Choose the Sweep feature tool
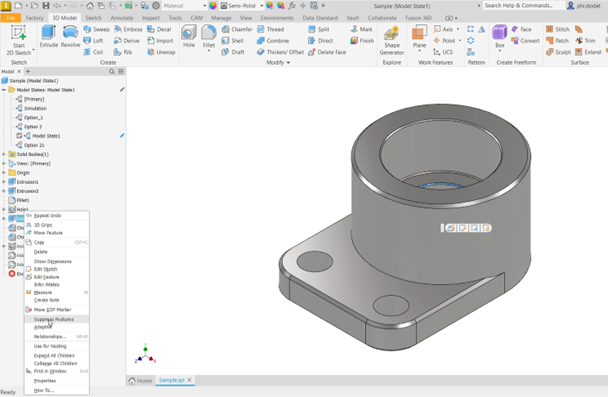 [x=97, y=29]
